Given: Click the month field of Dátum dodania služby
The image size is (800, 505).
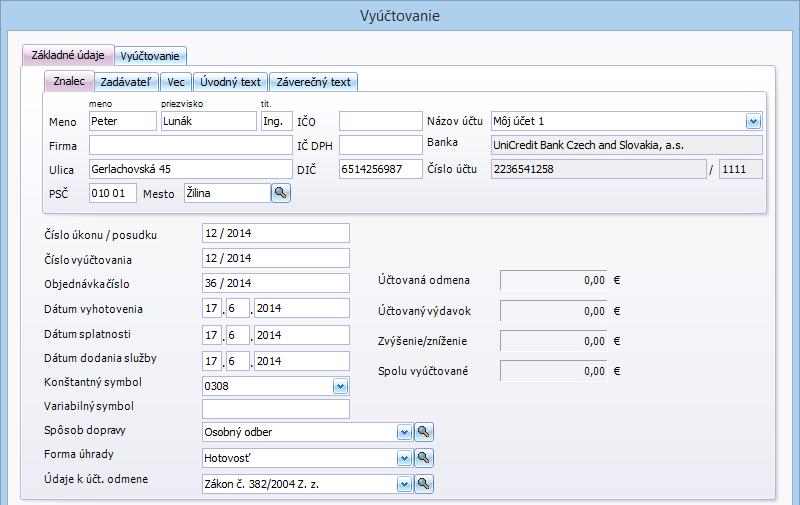Looking at the screenshot, I should click(x=237, y=361).
